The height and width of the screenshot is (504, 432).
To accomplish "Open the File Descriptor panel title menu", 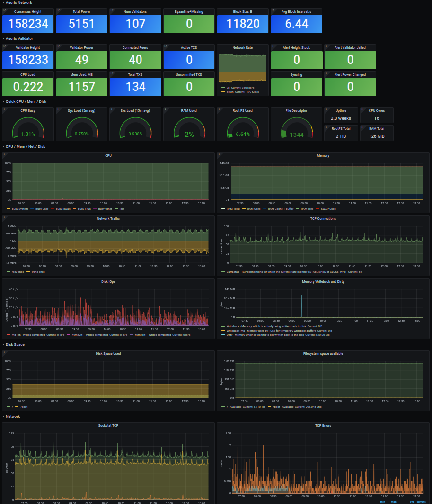I will coord(296,110).
